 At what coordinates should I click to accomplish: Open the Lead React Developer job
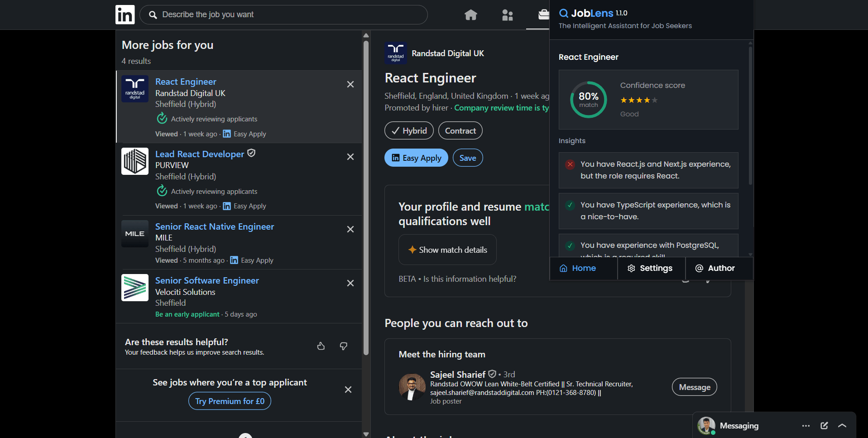click(x=200, y=154)
